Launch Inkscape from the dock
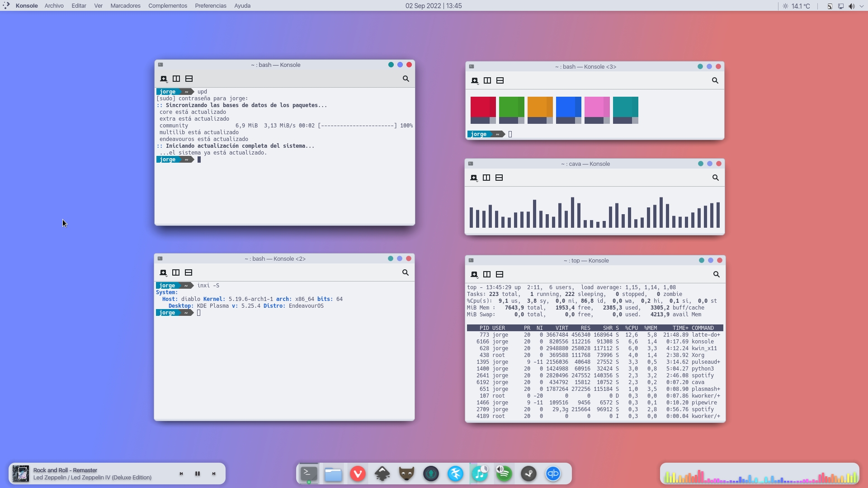 [x=382, y=474]
